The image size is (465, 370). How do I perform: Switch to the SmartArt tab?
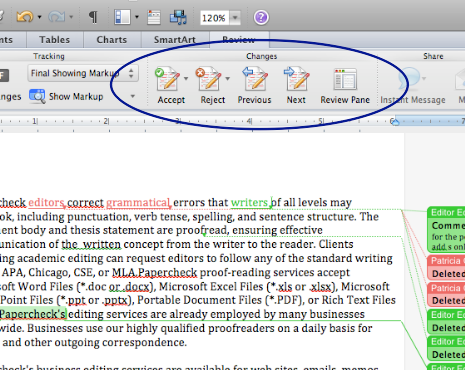pos(175,40)
